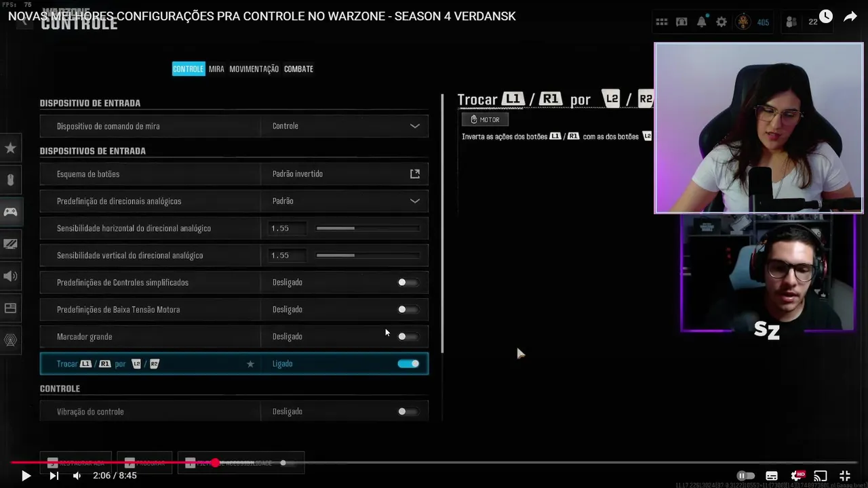This screenshot has width=868, height=488.
Task: Toggle Predefinições de Controles simplificados switch
Action: pyautogui.click(x=408, y=283)
